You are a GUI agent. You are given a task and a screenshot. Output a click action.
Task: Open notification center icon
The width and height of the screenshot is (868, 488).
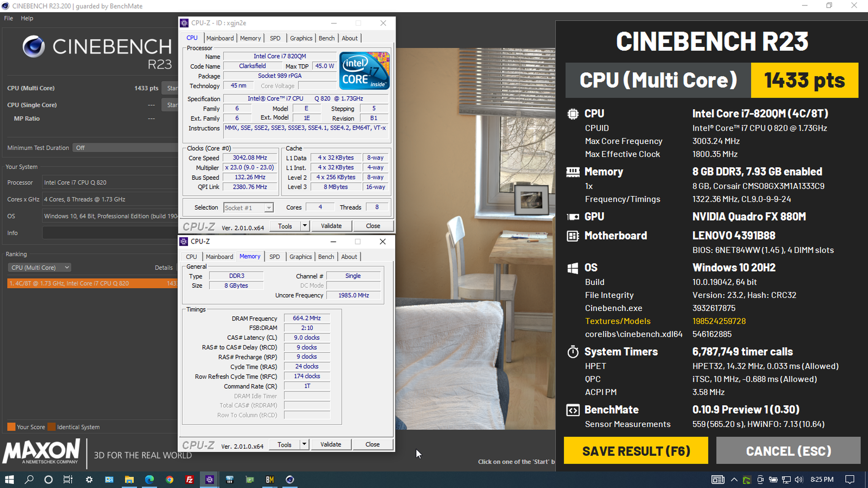coord(850,479)
